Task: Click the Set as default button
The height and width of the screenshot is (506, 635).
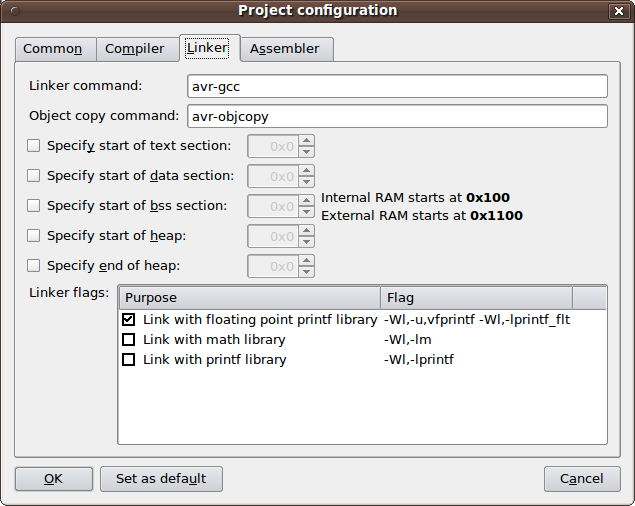Action: click(161, 479)
